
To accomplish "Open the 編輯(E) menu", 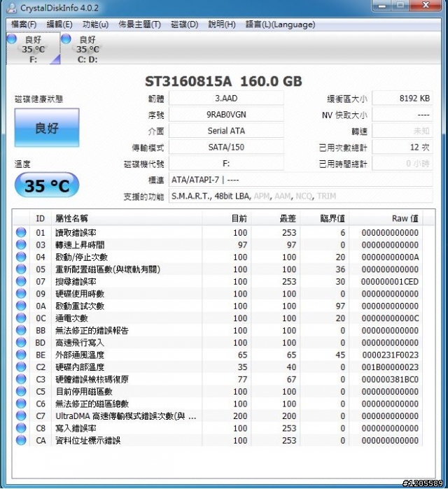I will coord(59,24).
